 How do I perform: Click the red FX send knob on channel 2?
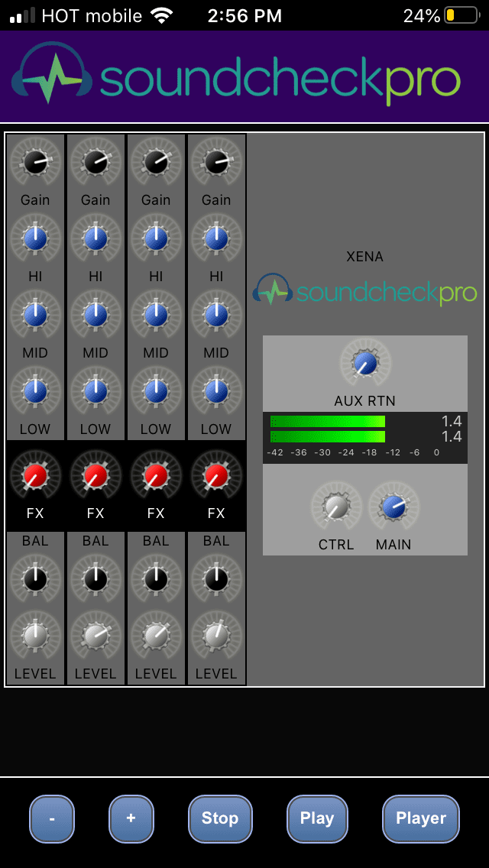click(x=96, y=475)
